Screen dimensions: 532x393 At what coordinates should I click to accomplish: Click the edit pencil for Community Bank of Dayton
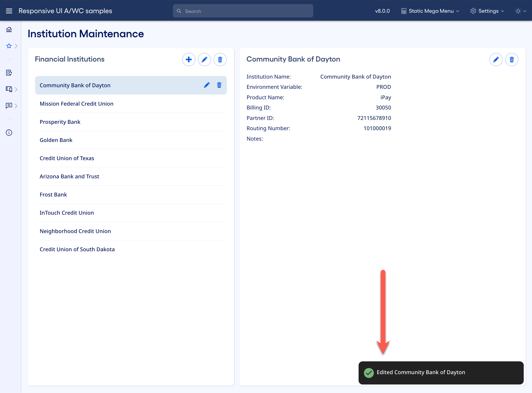pos(207,85)
